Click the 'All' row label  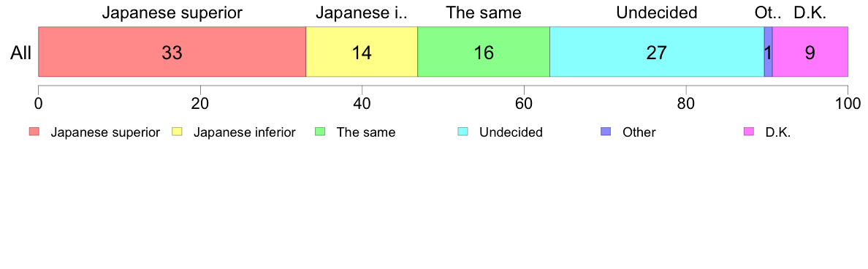click(x=21, y=53)
